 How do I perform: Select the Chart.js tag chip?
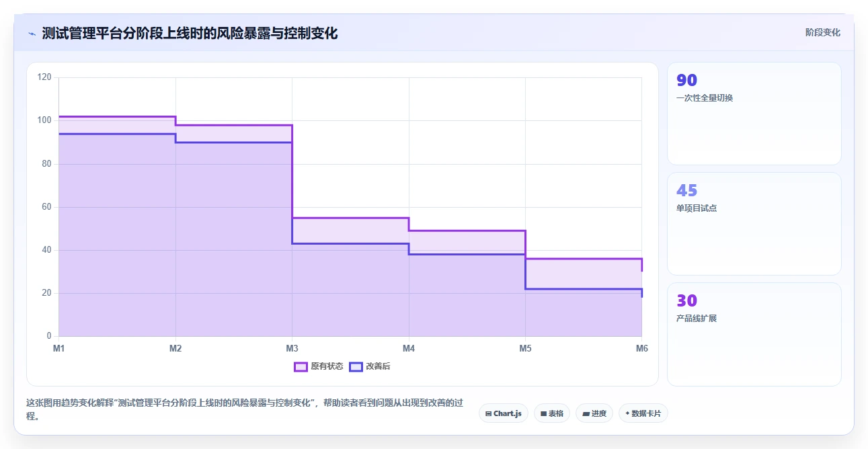click(504, 413)
